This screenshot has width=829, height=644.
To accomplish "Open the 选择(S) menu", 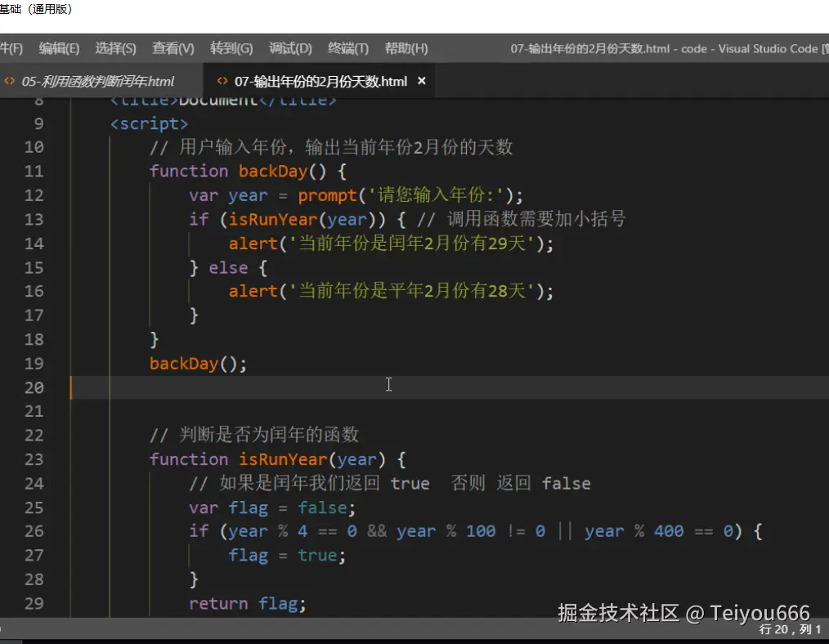I will 116,48.
